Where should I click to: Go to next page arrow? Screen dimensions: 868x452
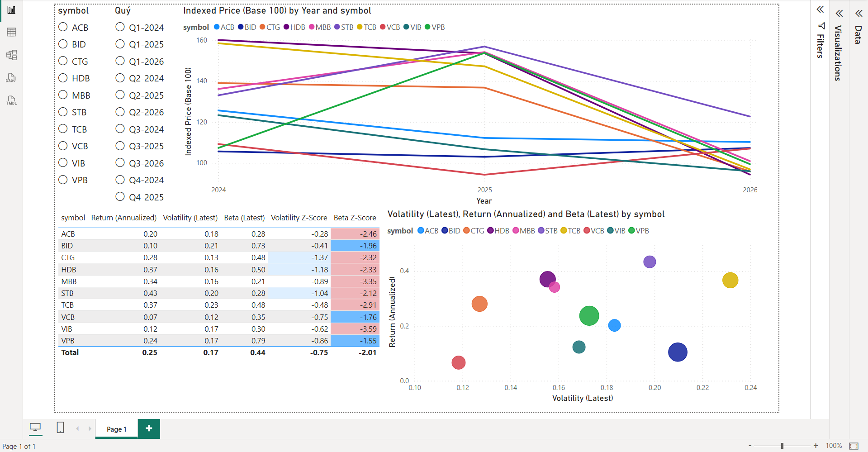coord(90,428)
